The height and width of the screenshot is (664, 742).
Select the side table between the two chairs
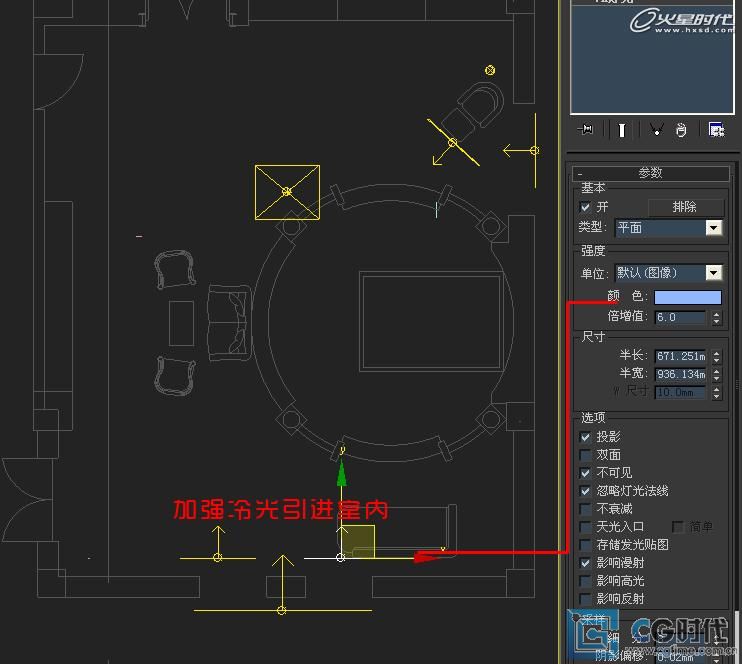(181, 323)
